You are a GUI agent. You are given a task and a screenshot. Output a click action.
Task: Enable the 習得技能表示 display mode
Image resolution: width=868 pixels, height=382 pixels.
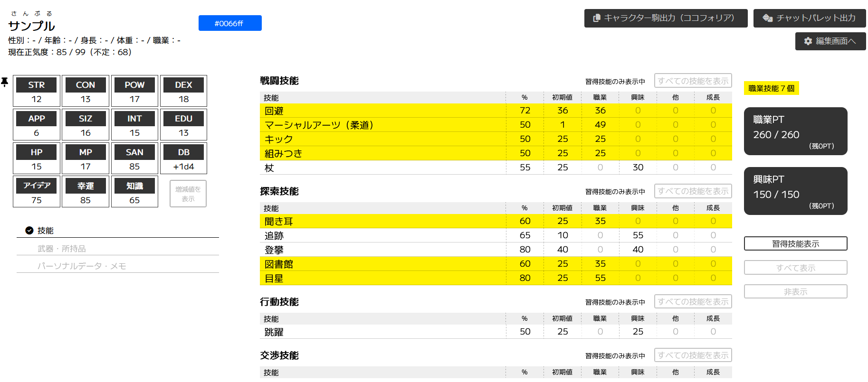click(795, 244)
